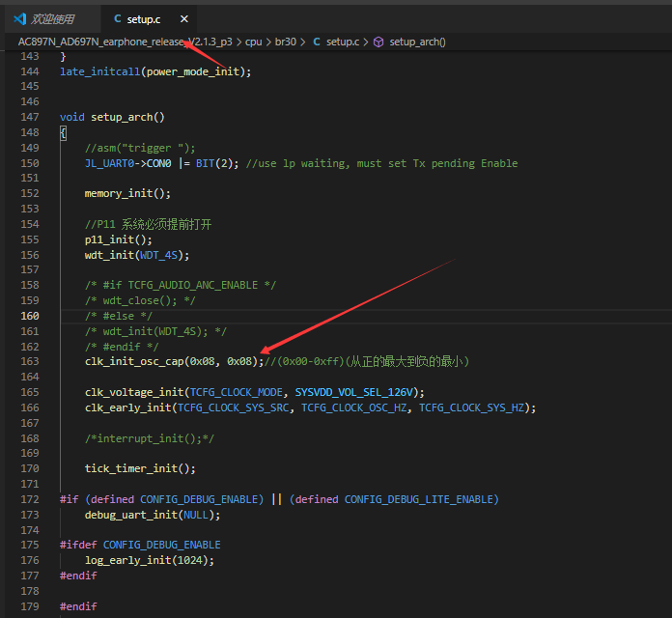The width and height of the screenshot is (672, 618).
Task: Click clk_init_osc_cap on line 163
Action: (x=134, y=361)
